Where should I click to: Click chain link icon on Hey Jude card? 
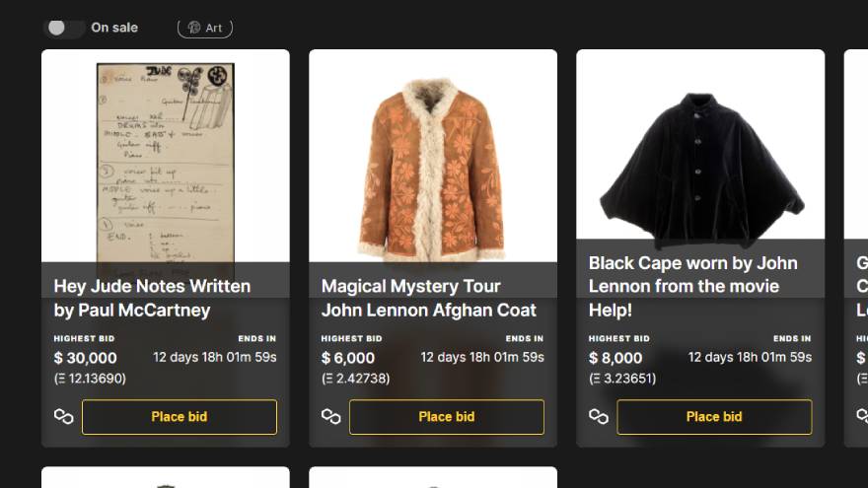[64, 416]
